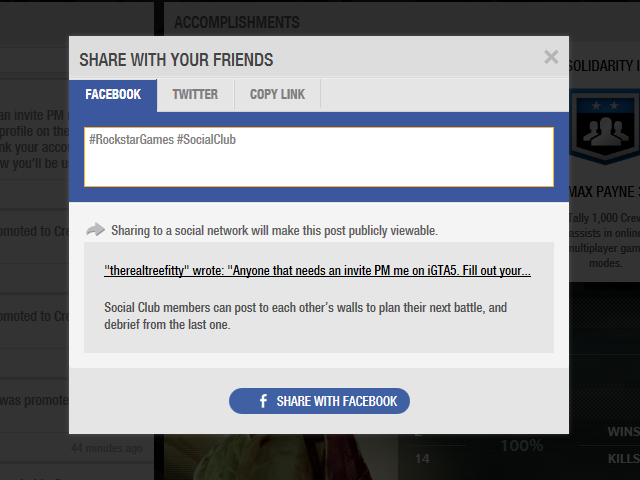640x480 pixels.
Task: Close the Share With Your Friends dialog
Action: click(x=551, y=57)
